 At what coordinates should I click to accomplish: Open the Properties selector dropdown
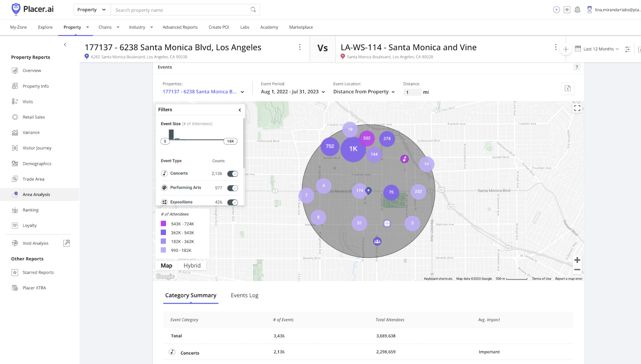tap(203, 92)
